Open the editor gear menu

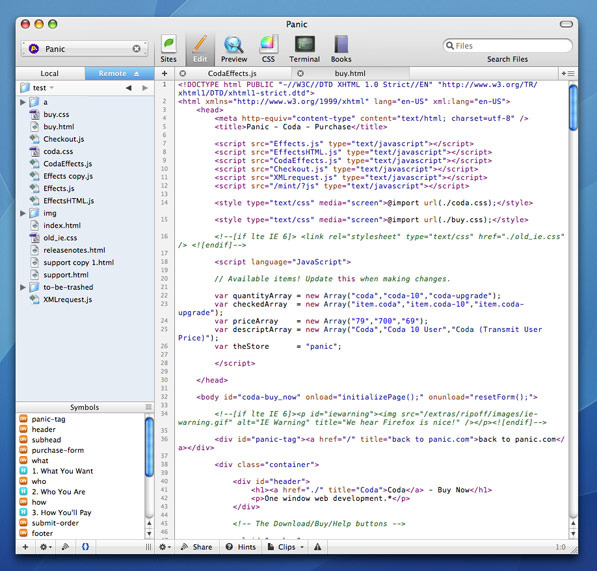(x=165, y=547)
